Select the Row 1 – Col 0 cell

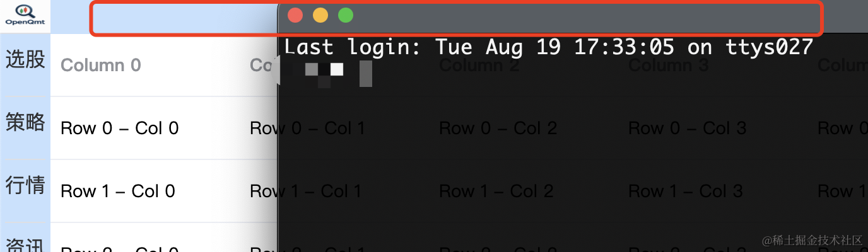(117, 191)
